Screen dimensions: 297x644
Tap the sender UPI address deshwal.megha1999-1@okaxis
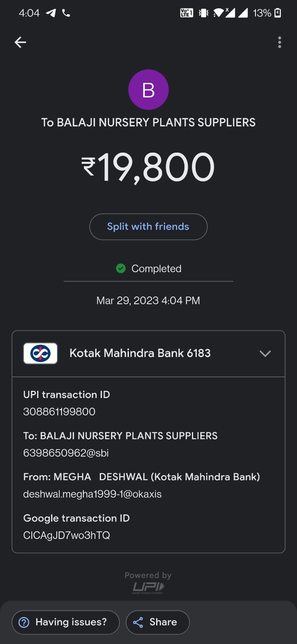point(92,494)
